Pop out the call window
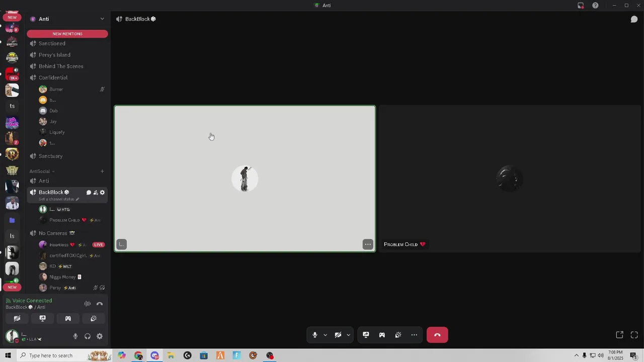644x362 pixels. coord(620,335)
